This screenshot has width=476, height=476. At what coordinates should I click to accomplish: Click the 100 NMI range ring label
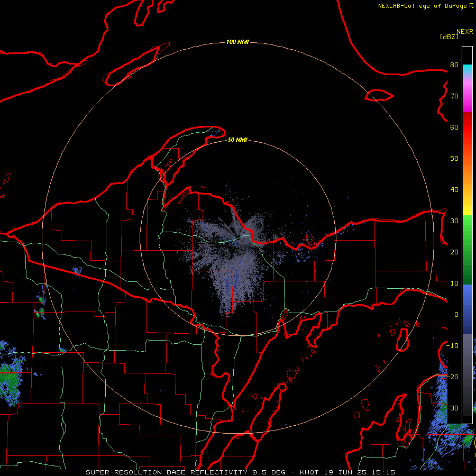coord(237,42)
